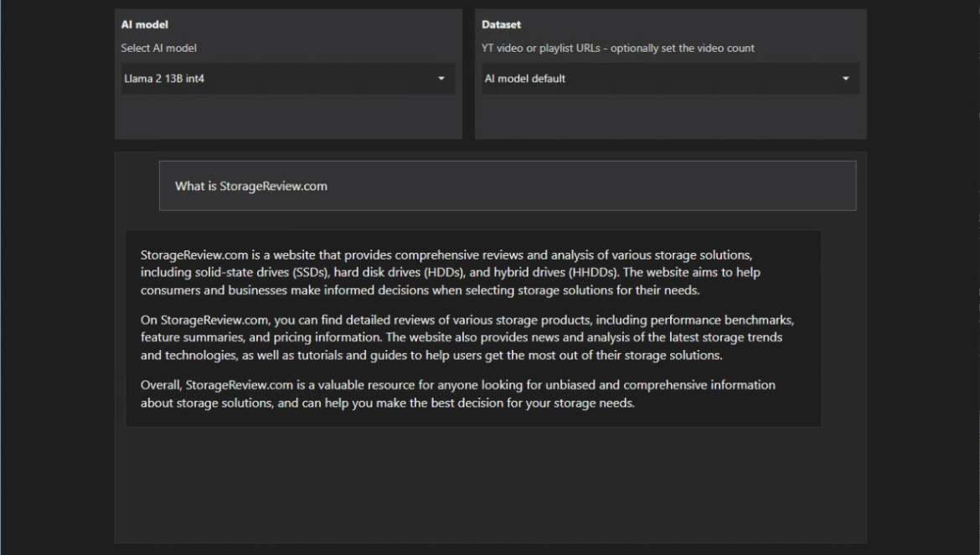Click the empty chat area below the response
The height and width of the screenshot is (555, 980).
[x=491, y=484]
